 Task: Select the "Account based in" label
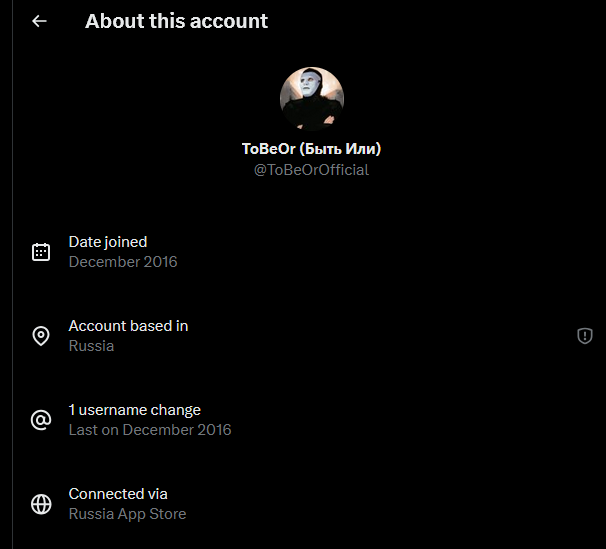[128, 326]
